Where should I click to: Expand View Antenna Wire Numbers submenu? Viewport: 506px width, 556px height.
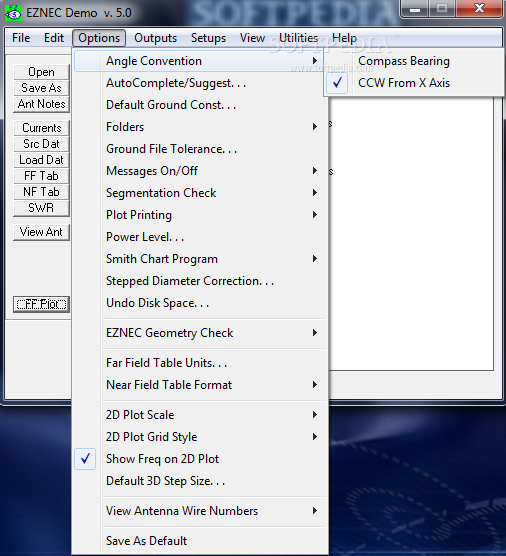point(200,511)
